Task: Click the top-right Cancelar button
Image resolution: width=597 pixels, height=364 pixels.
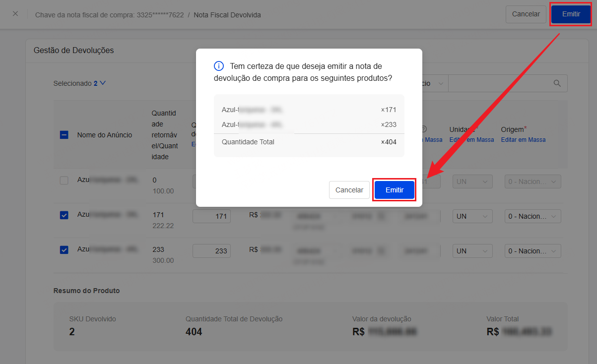Action: [x=526, y=14]
